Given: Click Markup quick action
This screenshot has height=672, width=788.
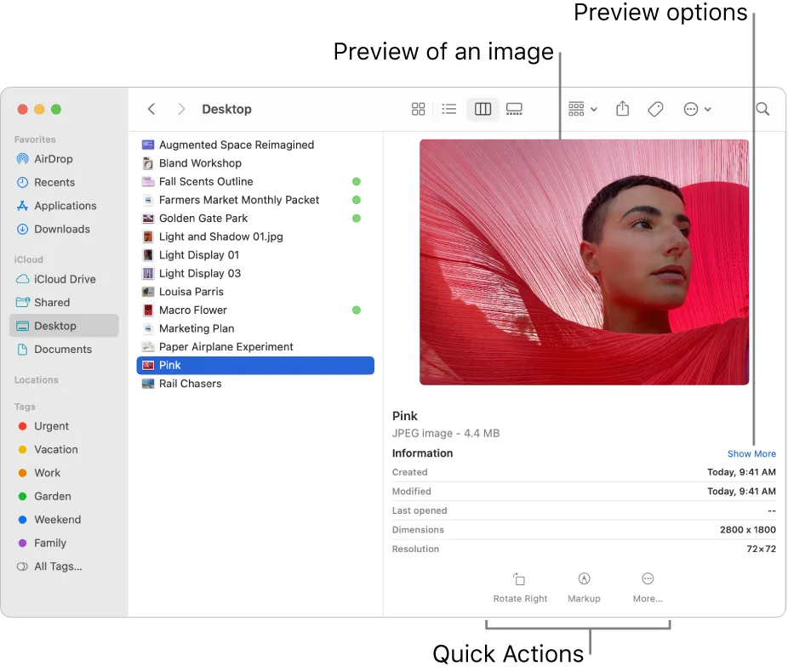Looking at the screenshot, I should (x=584, y=588).
